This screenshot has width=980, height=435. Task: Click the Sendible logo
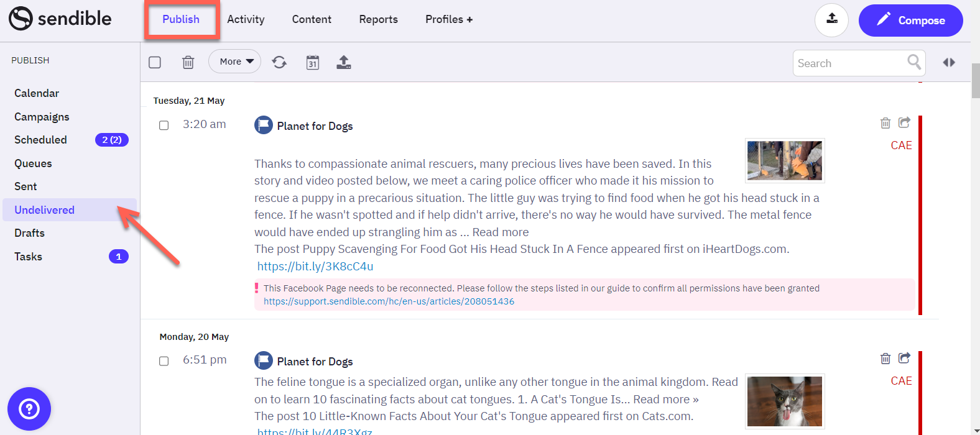pyautogui.click(x=60, y=19)
